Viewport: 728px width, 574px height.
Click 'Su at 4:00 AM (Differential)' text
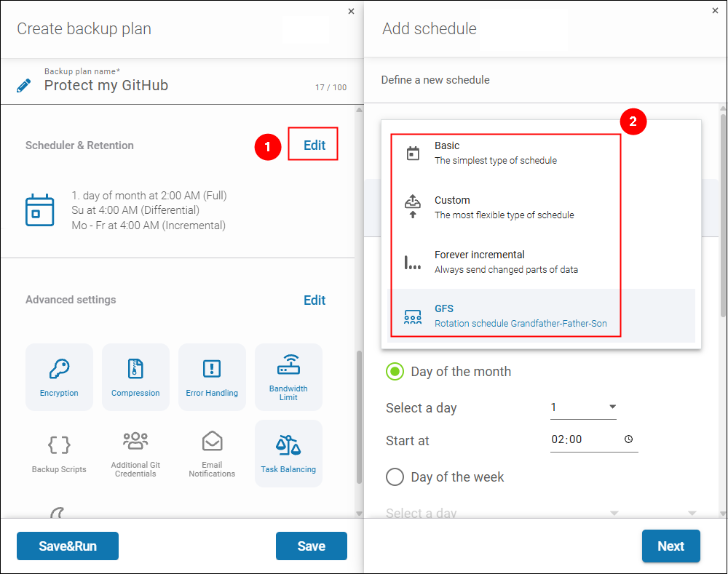pos(135,210)
